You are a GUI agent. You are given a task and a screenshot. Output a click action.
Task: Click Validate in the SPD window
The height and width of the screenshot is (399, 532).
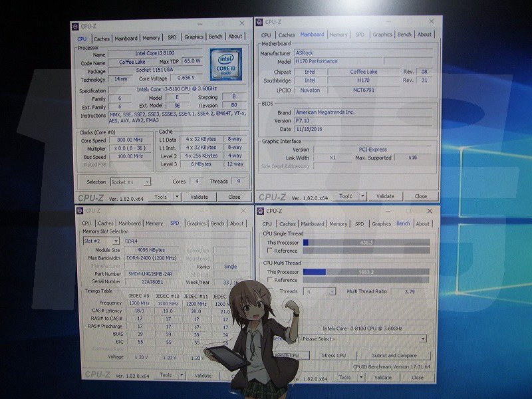[203, 376]
